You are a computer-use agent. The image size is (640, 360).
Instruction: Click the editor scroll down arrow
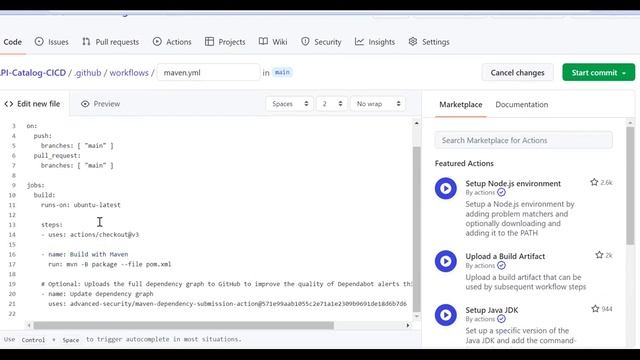click(416, 316)
